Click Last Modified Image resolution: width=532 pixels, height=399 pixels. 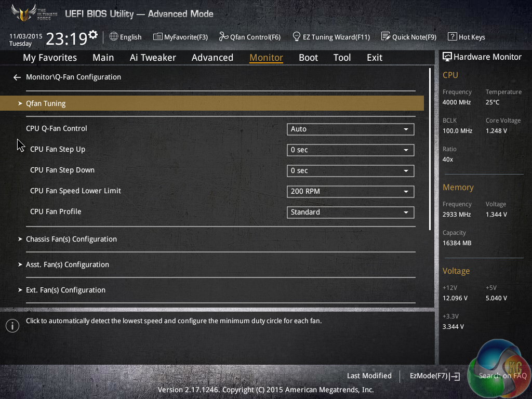click(x=369, y=376)
